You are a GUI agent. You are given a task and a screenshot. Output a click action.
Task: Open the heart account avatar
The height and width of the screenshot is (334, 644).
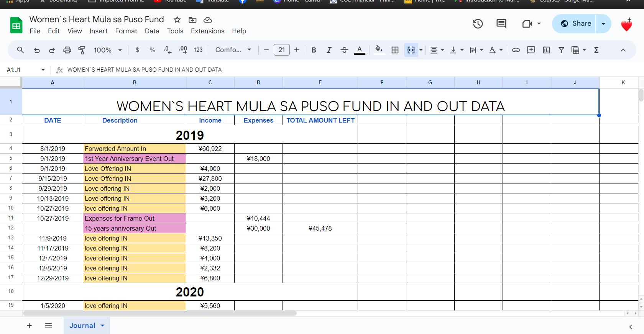[x=627, y=25]
